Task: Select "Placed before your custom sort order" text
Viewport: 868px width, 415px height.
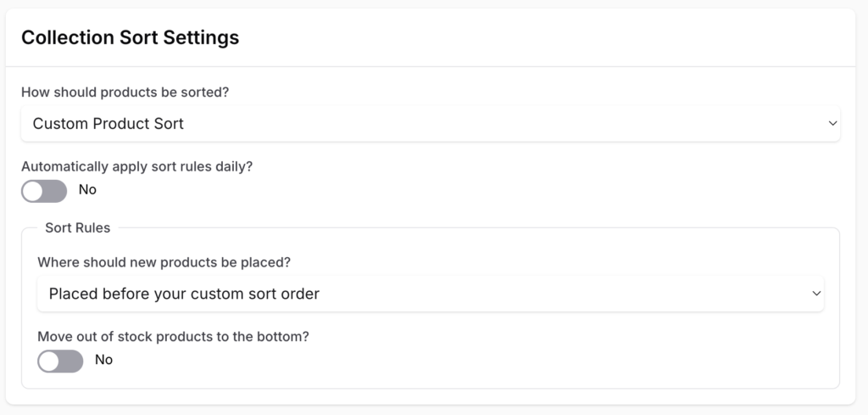Action: click(184, 294)
